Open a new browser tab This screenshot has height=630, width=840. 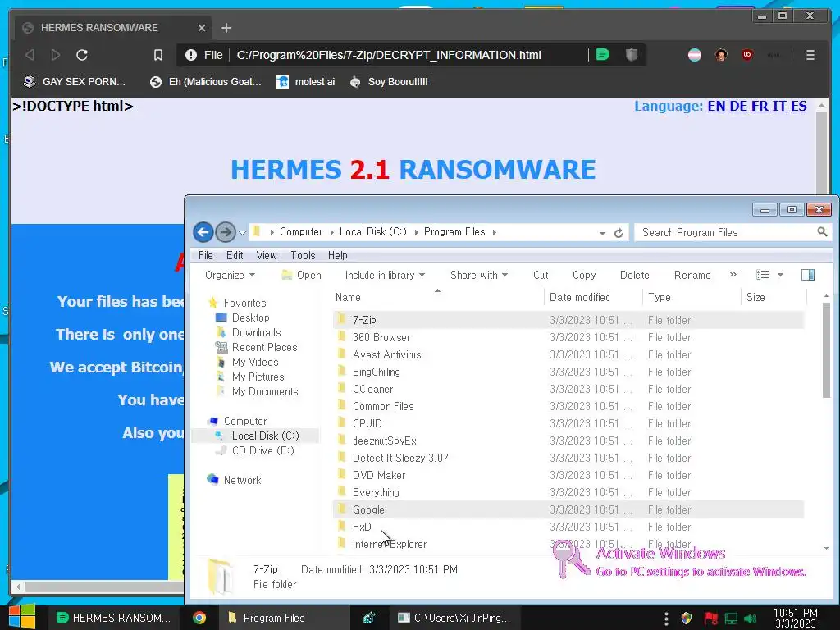(226, 27)
